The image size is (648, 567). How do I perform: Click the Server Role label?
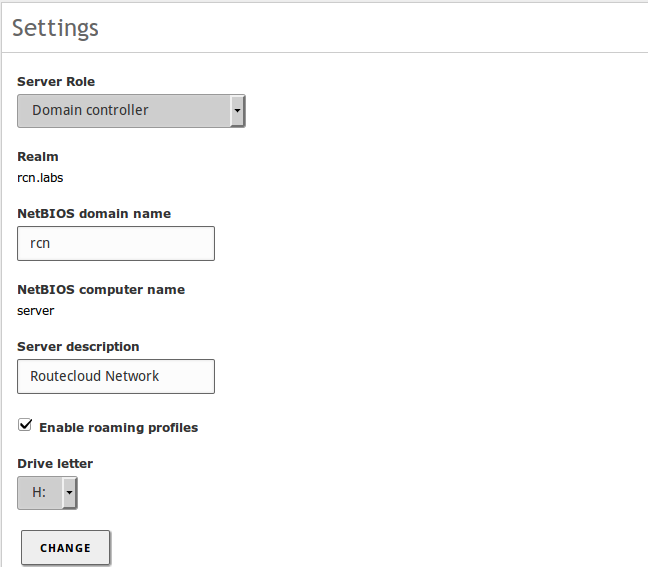click(x=56, y=82)
